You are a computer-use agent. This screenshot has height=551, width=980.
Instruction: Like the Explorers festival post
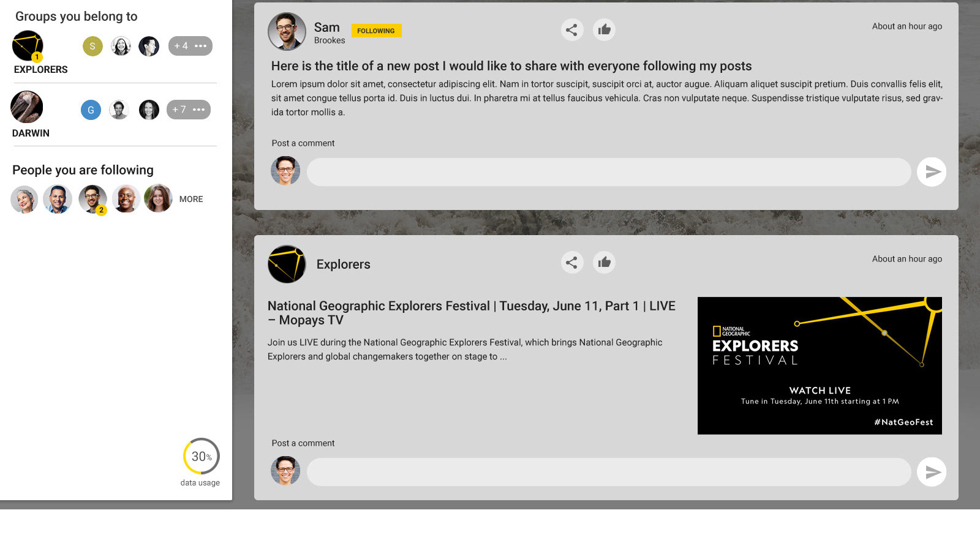point(604,263)
